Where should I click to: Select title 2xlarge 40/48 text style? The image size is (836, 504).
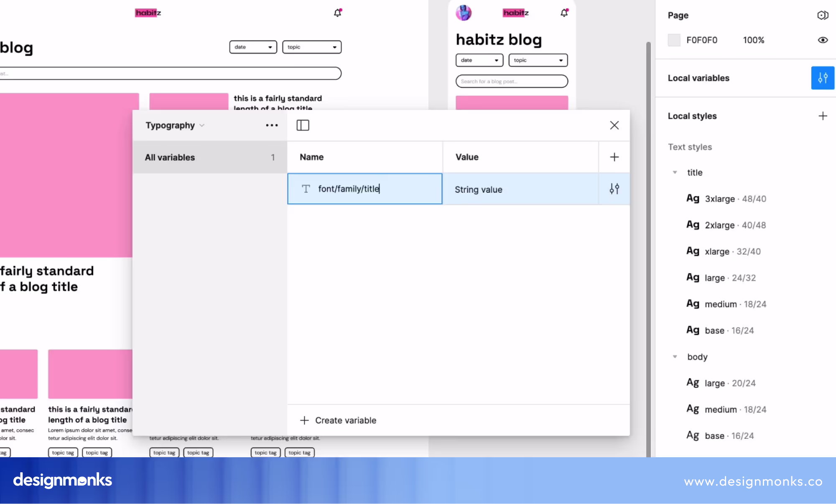[726, 225]
